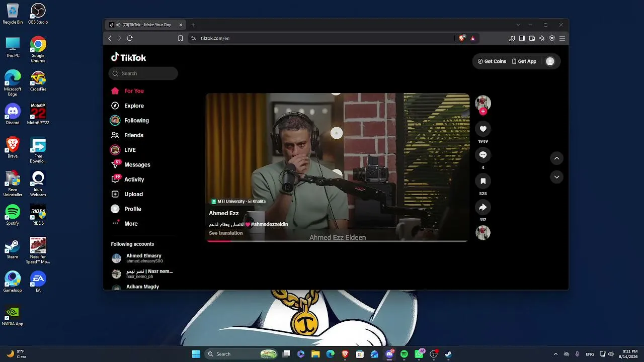Close the TikTok browser tab
Screen dimensions: 644x362
(181, 25)
